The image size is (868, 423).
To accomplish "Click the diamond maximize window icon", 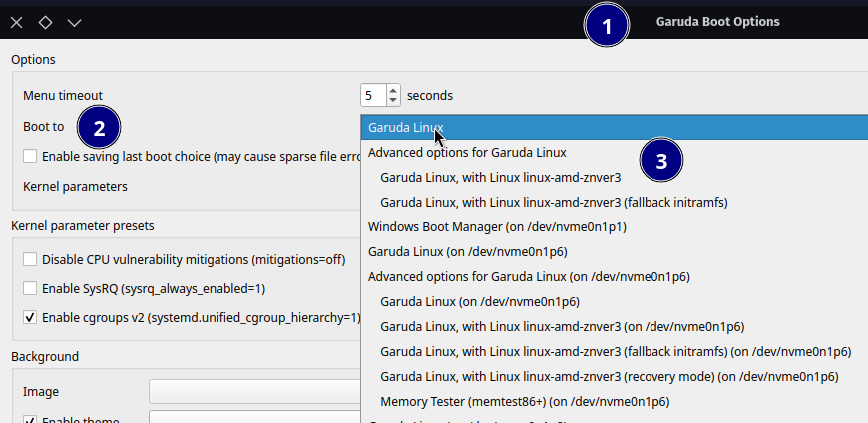I will point(45,23).
